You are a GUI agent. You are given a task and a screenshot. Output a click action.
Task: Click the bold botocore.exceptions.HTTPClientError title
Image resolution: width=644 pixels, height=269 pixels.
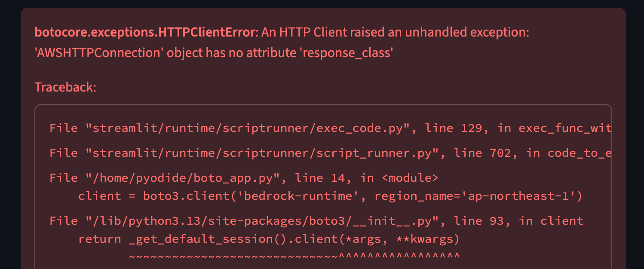[x=144, y=32]
